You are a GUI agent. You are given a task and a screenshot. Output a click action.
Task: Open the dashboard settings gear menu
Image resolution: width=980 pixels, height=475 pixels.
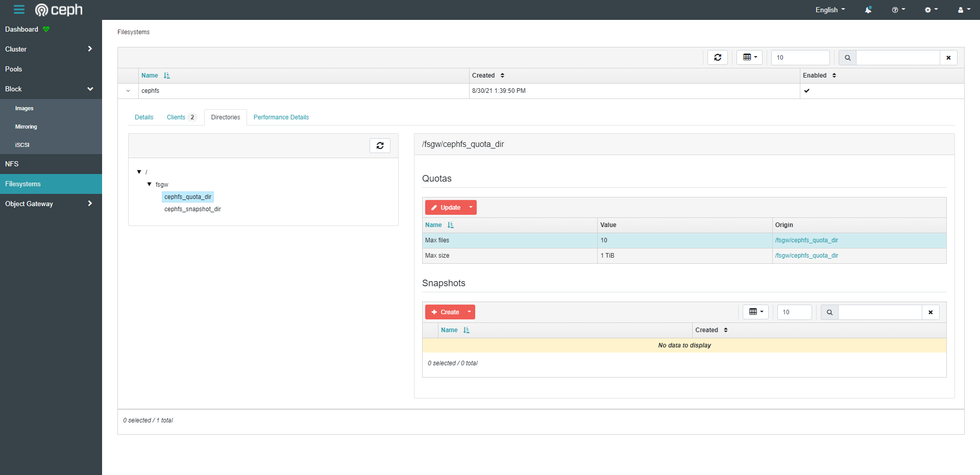[929, 10]
